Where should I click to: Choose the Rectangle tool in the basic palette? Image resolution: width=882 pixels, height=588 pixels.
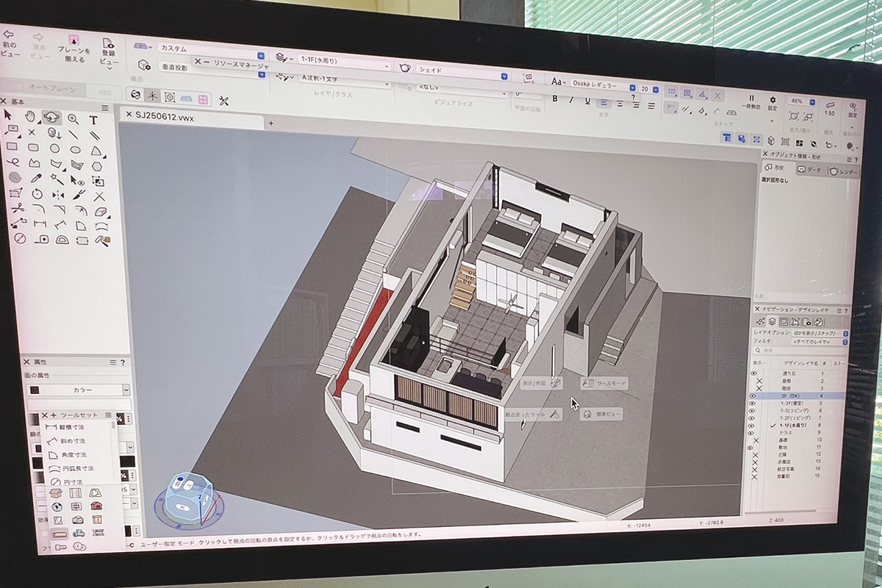(x=12, y=146)
